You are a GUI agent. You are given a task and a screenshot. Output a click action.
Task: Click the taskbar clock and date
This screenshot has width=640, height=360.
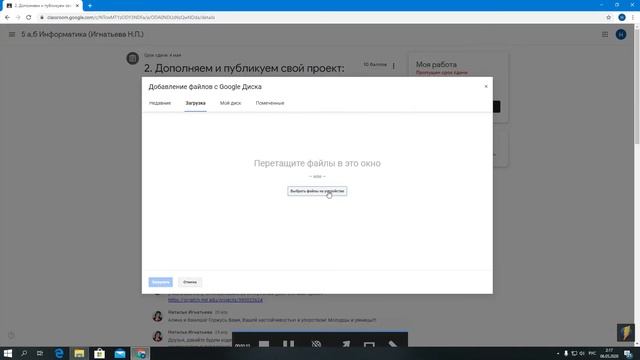point(609,353)
